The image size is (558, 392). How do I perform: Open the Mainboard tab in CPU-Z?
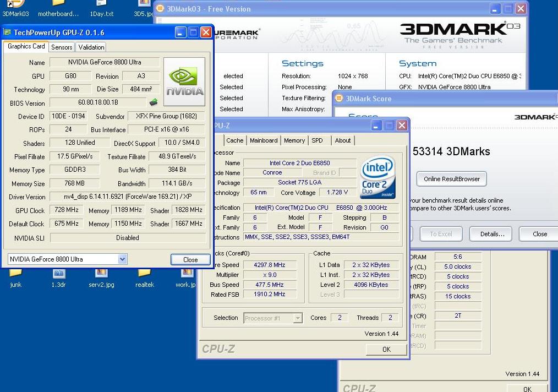pos(264,140)
